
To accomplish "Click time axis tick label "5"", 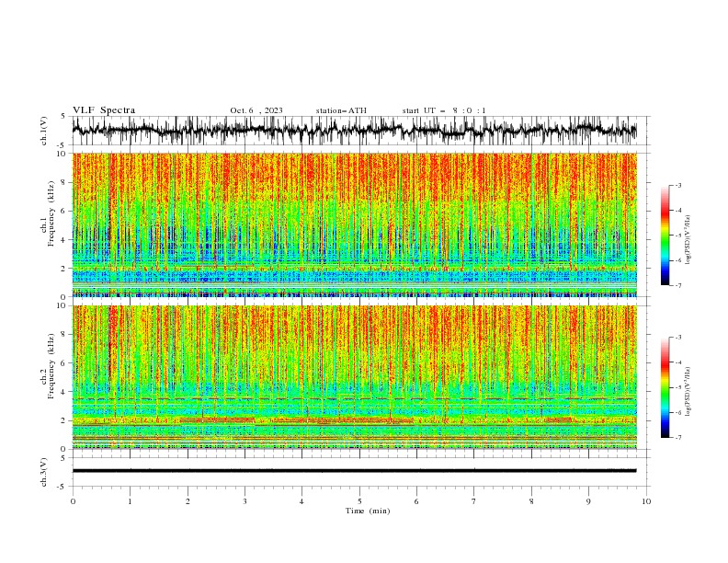I will tap(359, 501).
